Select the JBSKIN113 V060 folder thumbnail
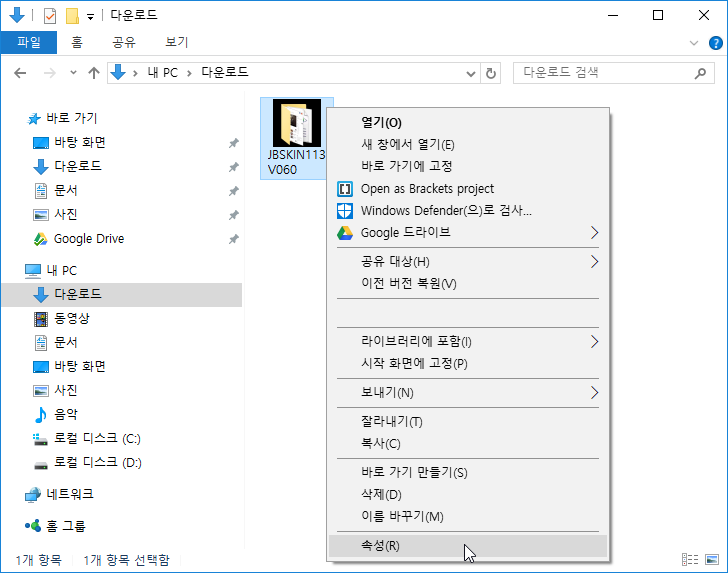 point(297,138)
